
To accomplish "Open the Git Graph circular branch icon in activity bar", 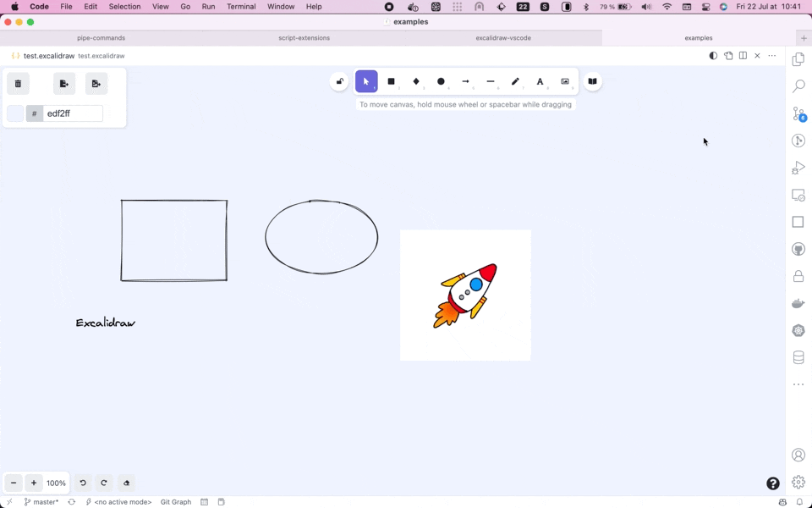I will 798,141.
